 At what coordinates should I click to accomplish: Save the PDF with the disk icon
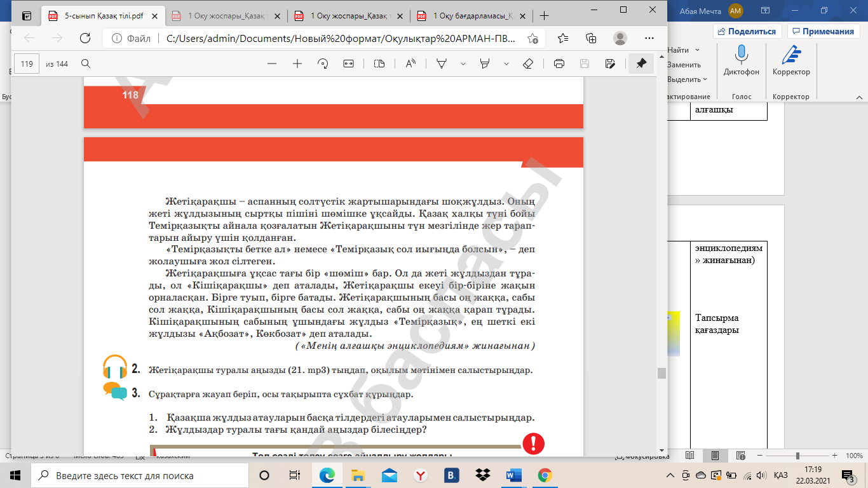click(585, 64)
